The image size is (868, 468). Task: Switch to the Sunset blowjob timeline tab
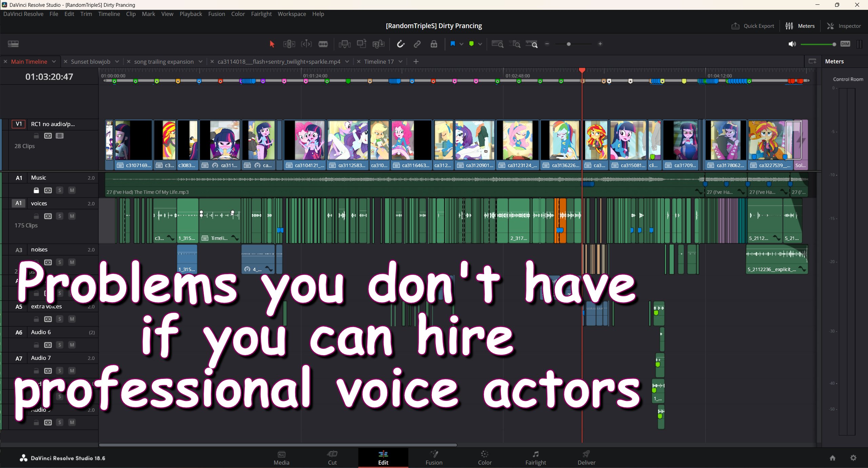coord(90,62)
